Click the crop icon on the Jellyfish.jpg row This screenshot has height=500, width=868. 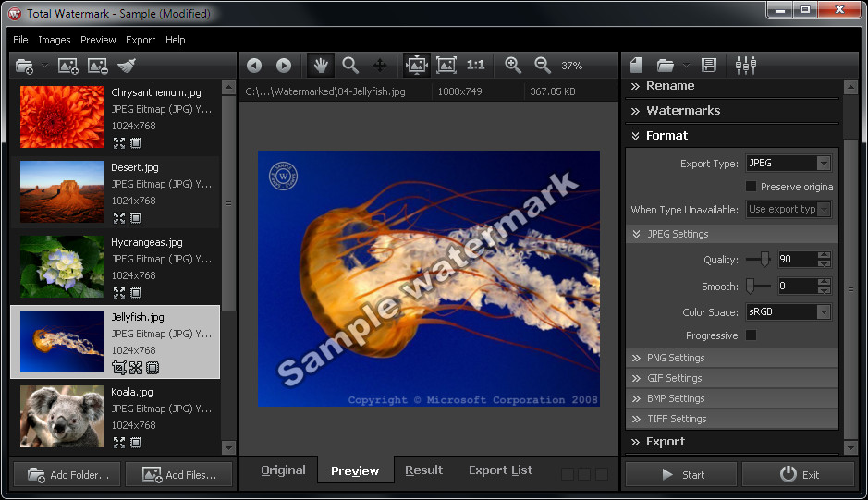pos(119,367)
